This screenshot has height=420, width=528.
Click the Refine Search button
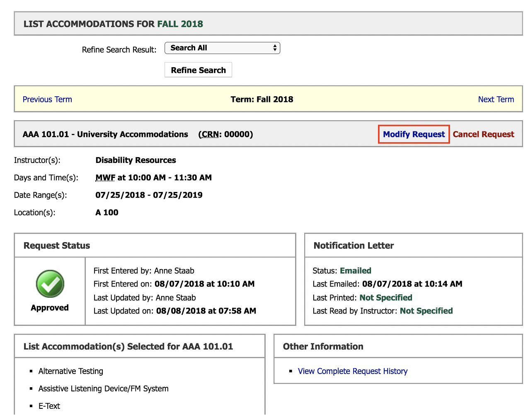pyautogui.click(x=198, y=70)
